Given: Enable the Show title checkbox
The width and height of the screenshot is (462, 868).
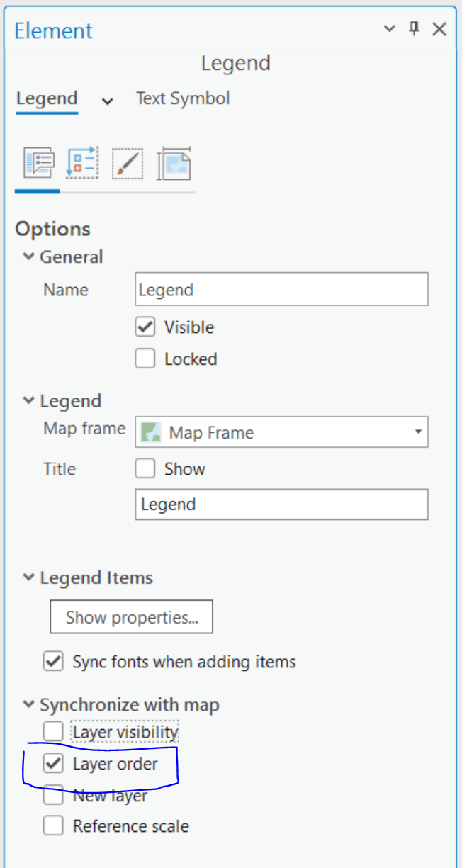Looking at the screenshot, I should [145, 469].
